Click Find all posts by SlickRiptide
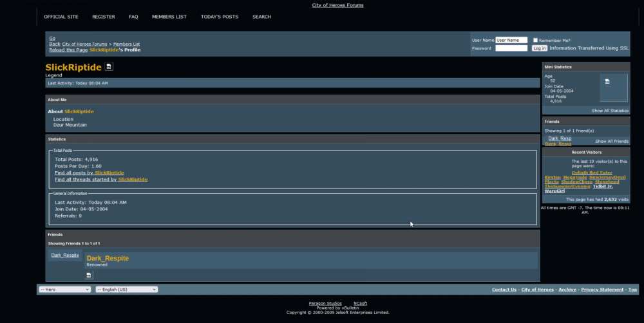The width and height of the screenshot is (644, 323). click(x=90, y=172)
